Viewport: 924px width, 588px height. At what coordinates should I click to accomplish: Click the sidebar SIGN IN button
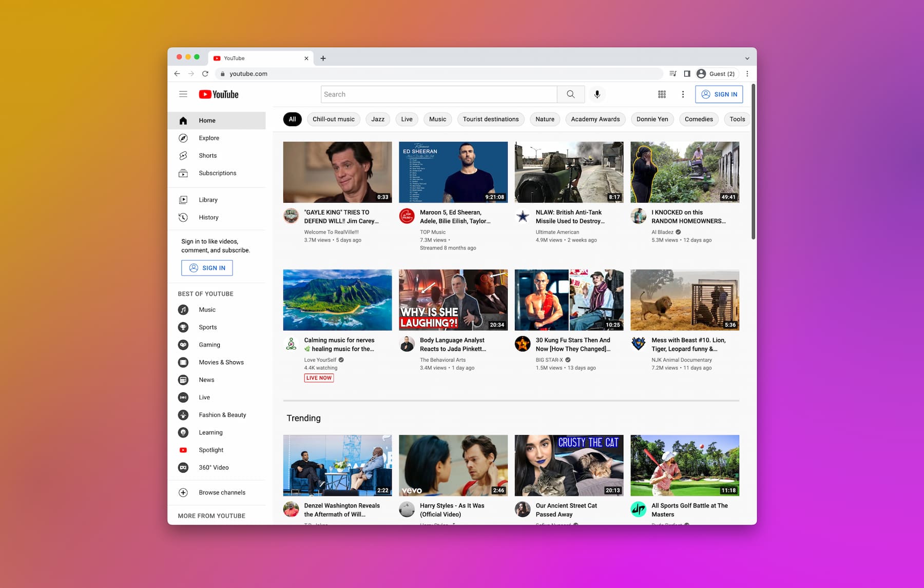(207, 268)
